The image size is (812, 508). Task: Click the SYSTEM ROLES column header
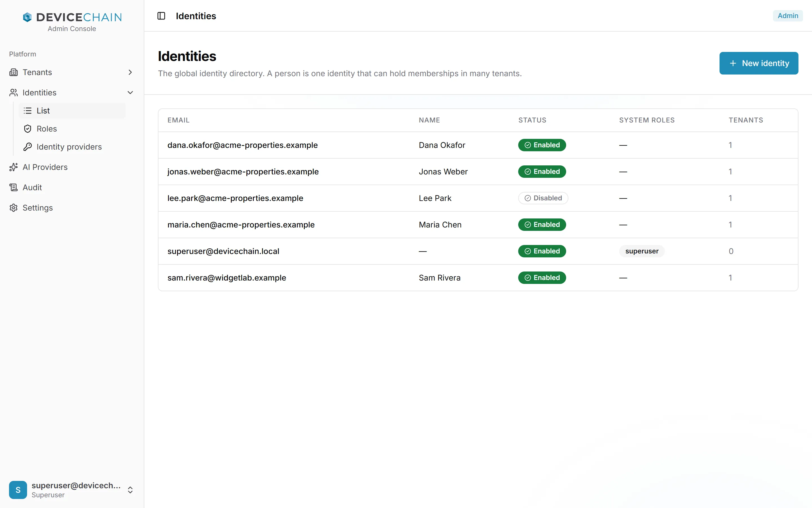646,120
